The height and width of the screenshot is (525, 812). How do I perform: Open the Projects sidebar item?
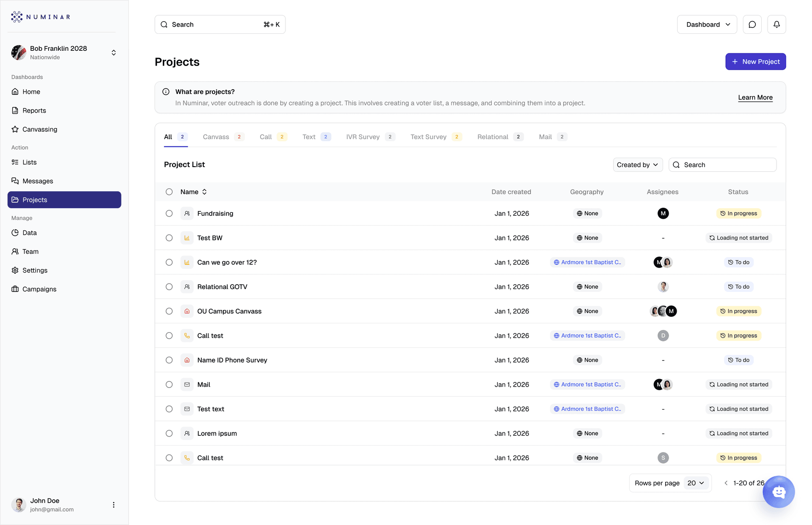[x=64, y=200]
